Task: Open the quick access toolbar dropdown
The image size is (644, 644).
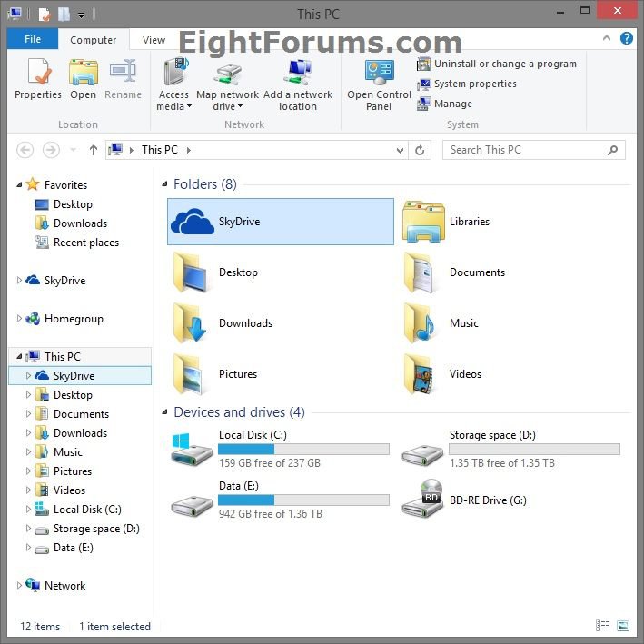Action: pos(82,15)
